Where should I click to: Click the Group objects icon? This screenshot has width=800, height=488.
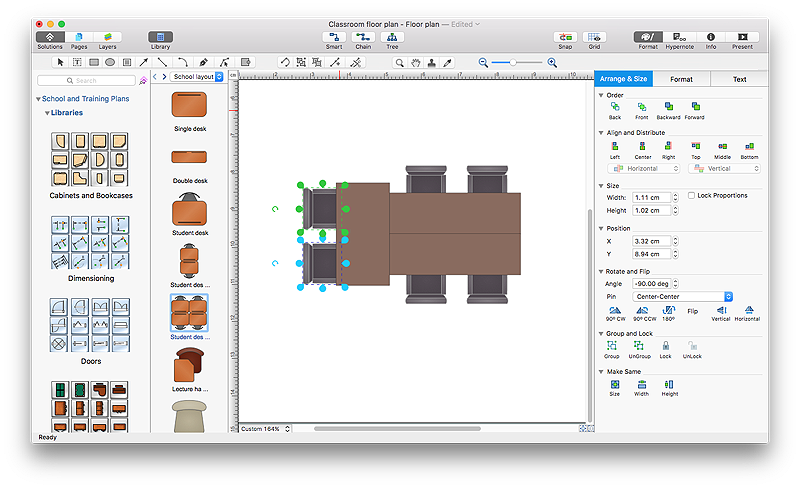click(x=612, y=345)
